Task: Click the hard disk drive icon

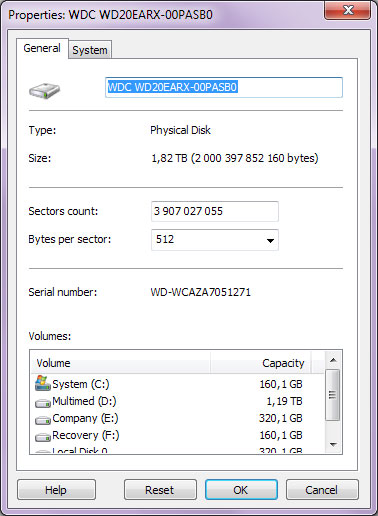Action: point(44,90)
